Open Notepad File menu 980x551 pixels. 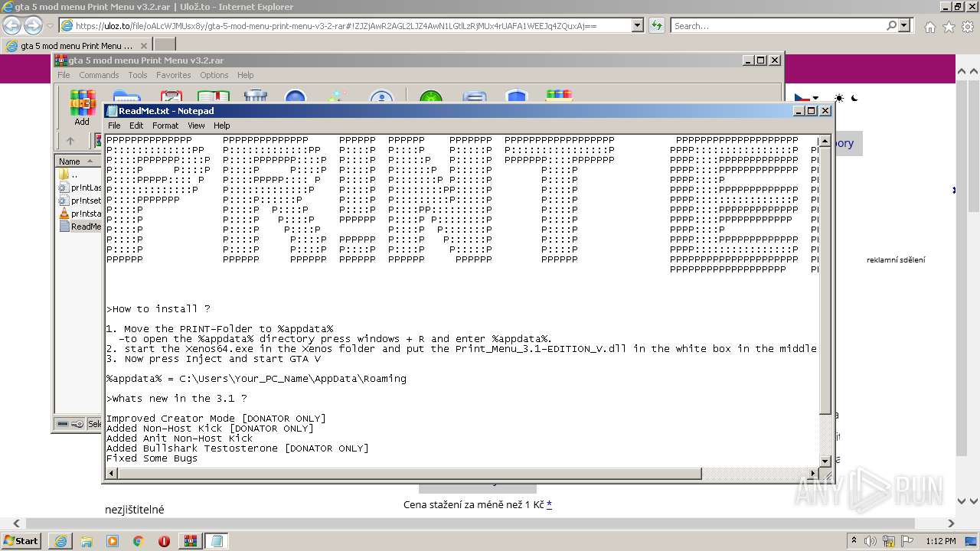pyautogui.click(x=114, y=126)
